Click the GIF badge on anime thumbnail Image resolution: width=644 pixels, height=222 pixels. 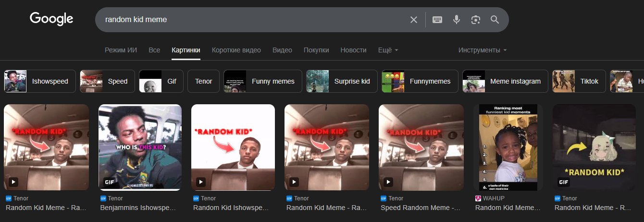click(563, 182)
